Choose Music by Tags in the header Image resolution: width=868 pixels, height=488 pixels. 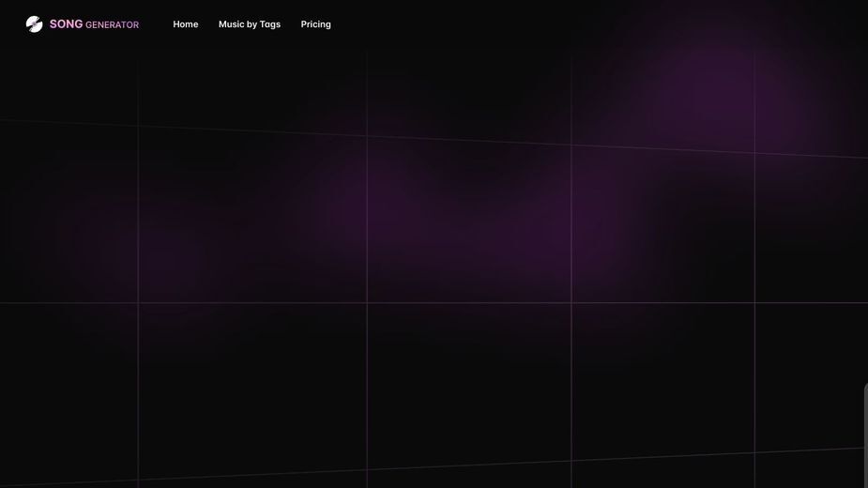250,24
